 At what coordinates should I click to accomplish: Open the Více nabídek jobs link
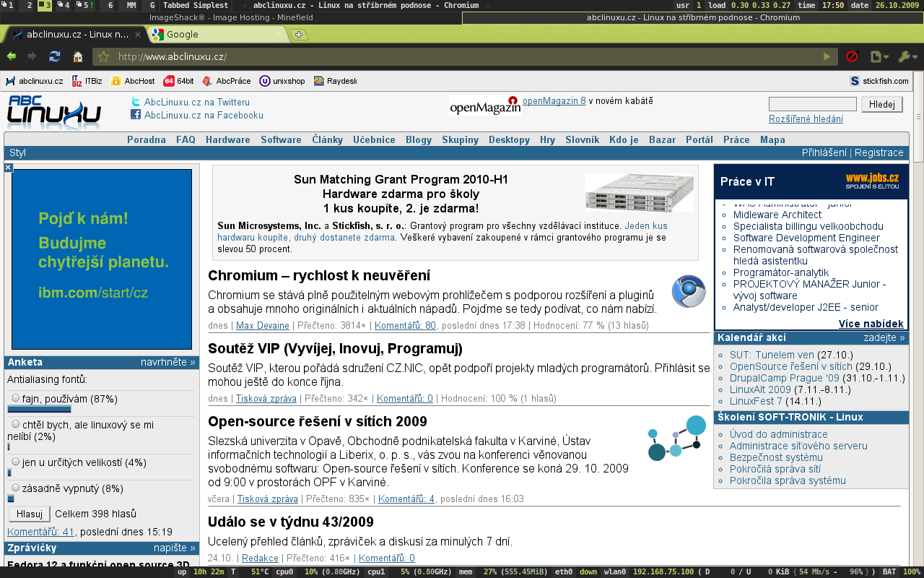871,324
